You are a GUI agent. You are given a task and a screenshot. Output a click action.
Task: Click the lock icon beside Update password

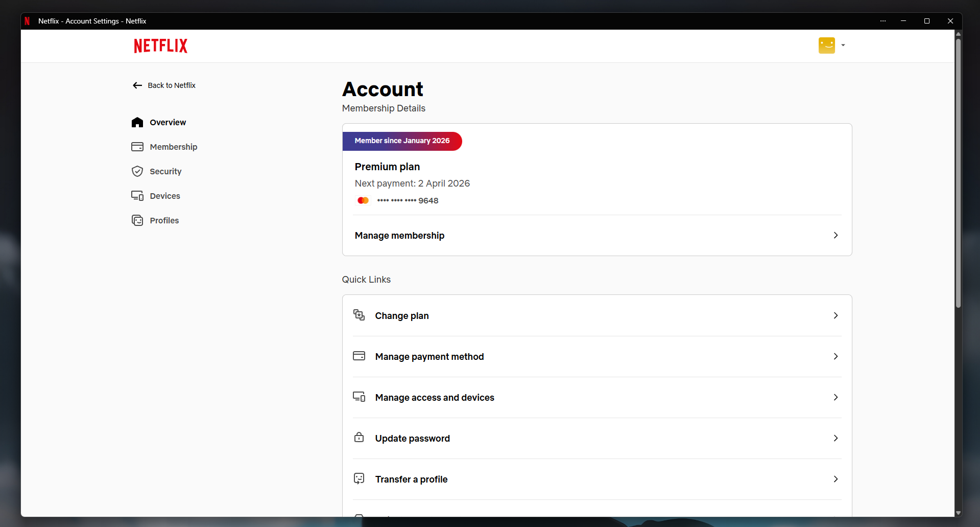(359, 438)
